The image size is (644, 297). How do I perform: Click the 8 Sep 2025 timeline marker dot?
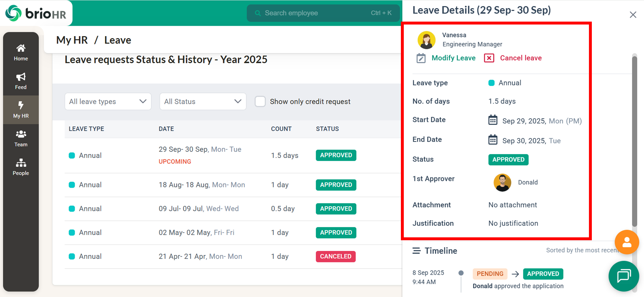tap(461, 273)
